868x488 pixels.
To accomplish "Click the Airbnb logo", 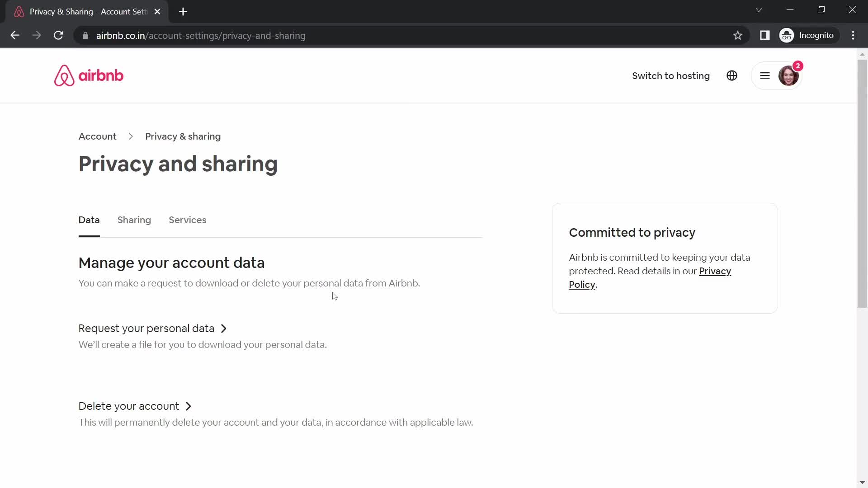I will (89, 75).
